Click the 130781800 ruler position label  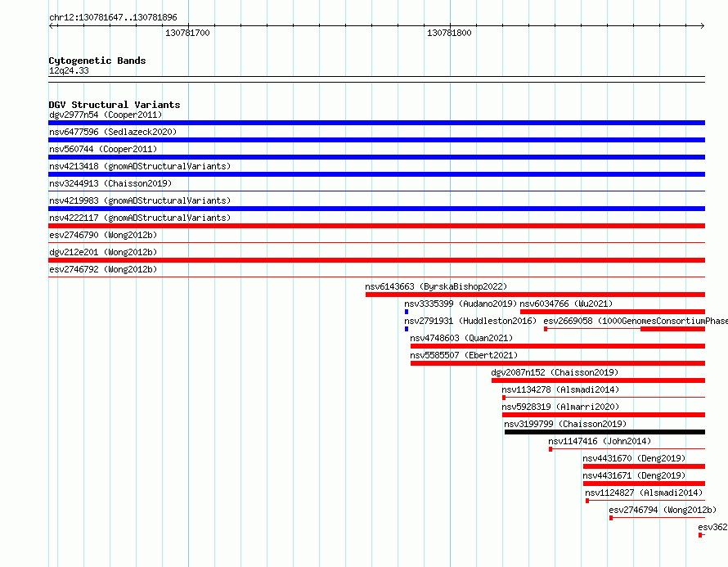point(449,33)
